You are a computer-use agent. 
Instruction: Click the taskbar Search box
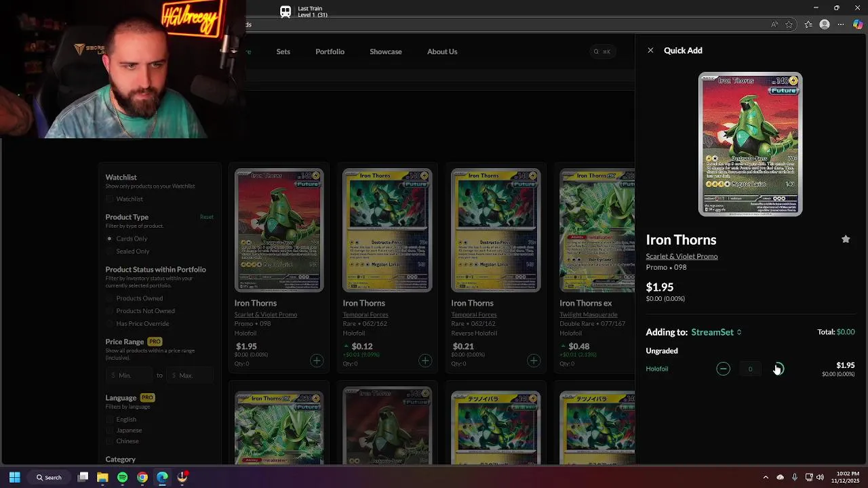(50, 477)
